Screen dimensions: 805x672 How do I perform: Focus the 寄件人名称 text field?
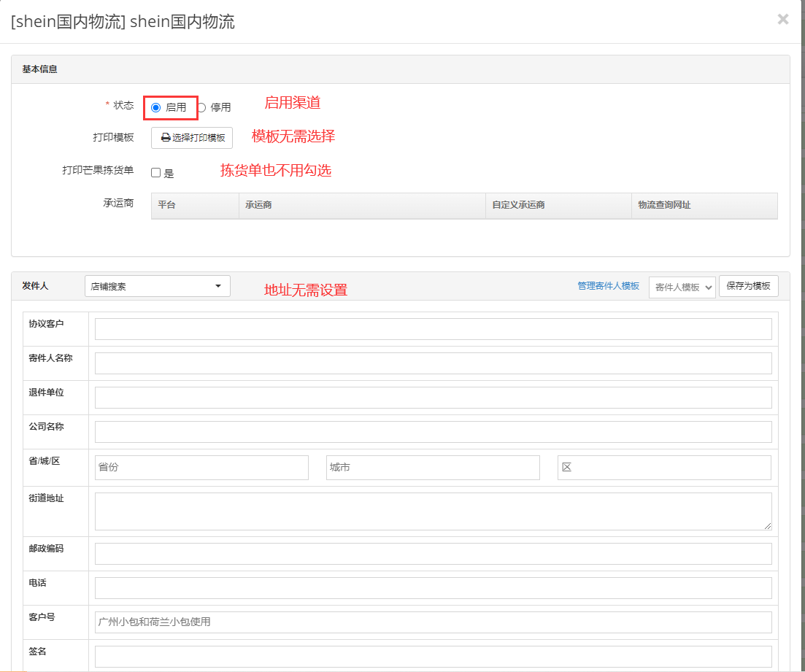[x=434, y=363]
